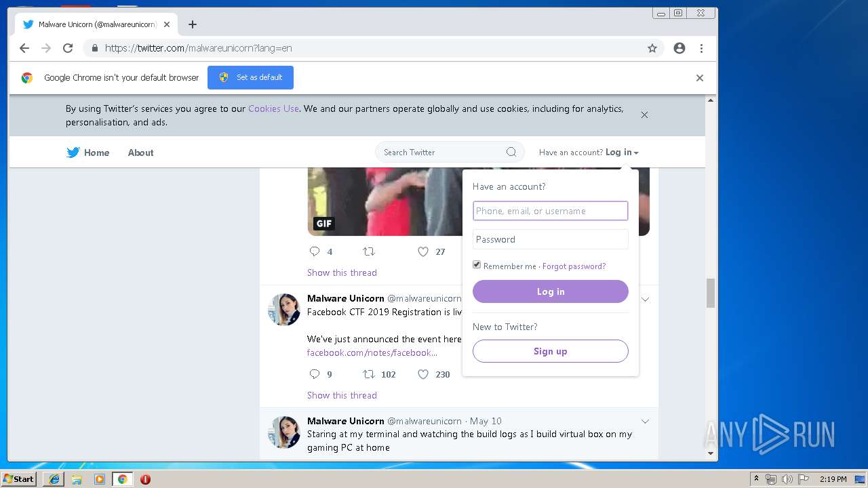Reply to the Facebook CTF tweet

tap(315, 374)
